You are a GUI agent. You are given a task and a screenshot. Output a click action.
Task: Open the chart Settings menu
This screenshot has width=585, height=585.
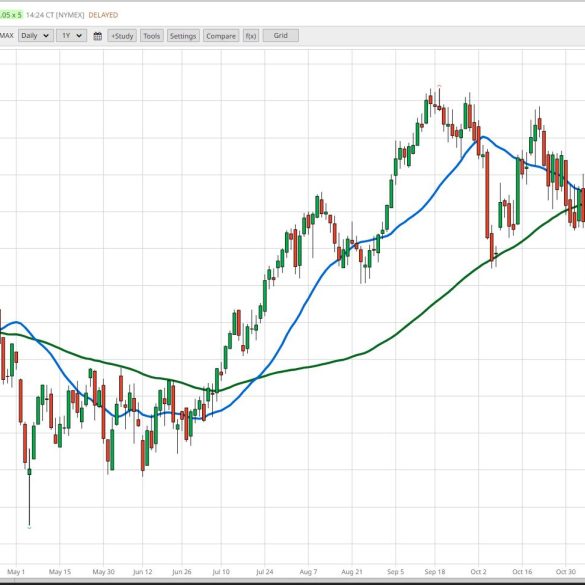click(x=183, y=36)
